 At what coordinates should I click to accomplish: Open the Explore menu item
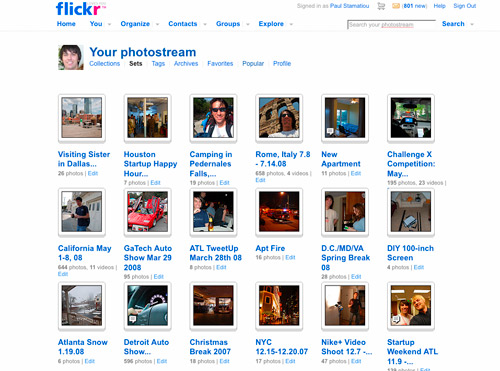(x=271, y=24)
